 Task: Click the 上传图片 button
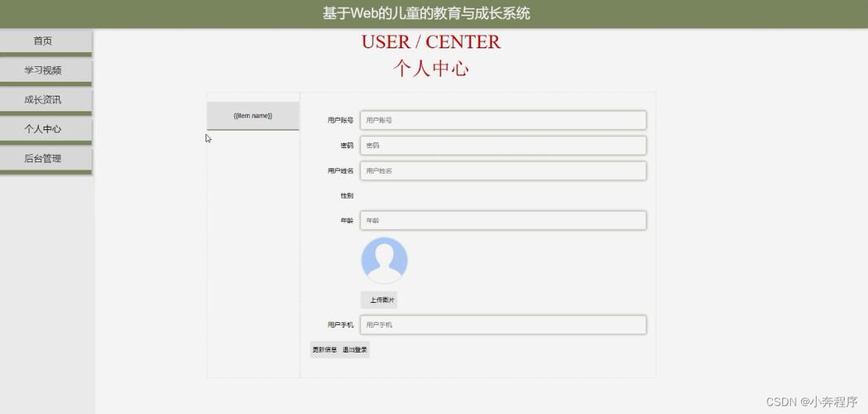tap(379, 300)
